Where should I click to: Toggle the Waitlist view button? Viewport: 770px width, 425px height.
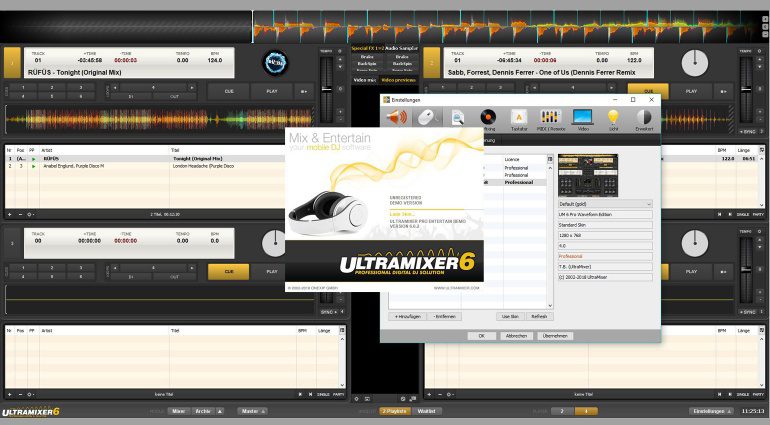coord(426,411)
